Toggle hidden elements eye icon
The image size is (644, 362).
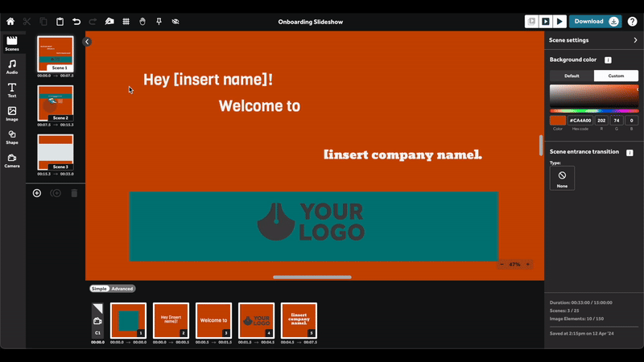(175, 22)
